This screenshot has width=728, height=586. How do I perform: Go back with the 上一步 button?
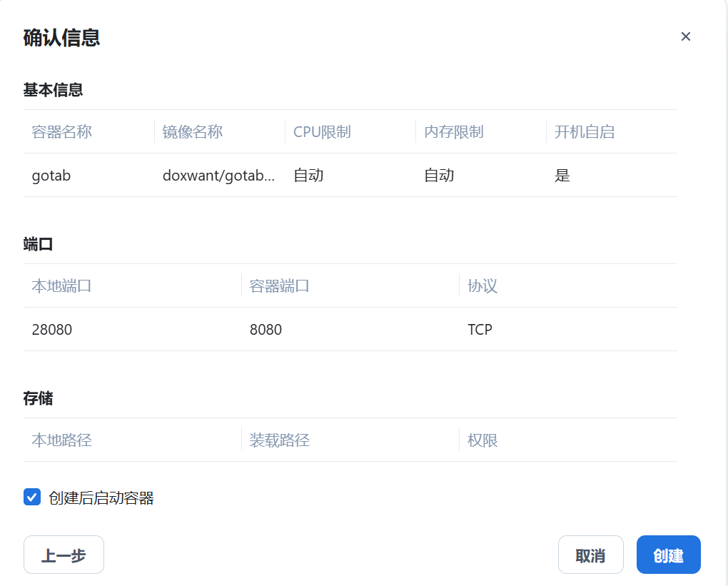pos(64,555)
